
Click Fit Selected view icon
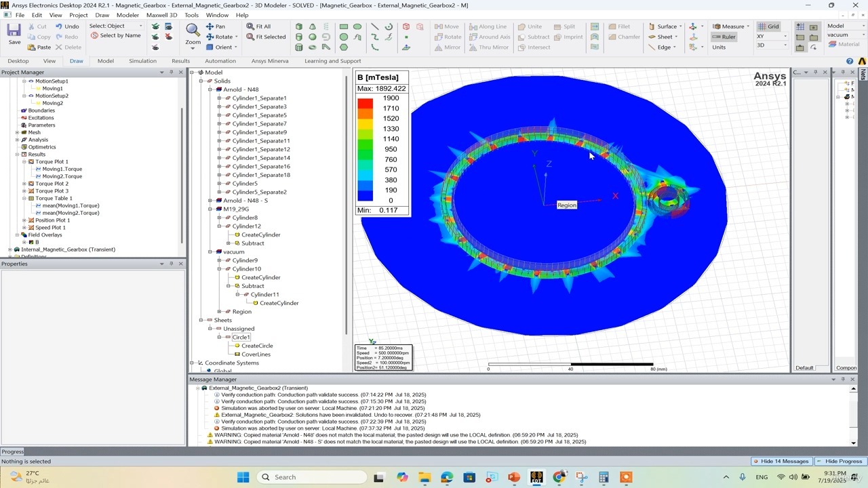265,37
